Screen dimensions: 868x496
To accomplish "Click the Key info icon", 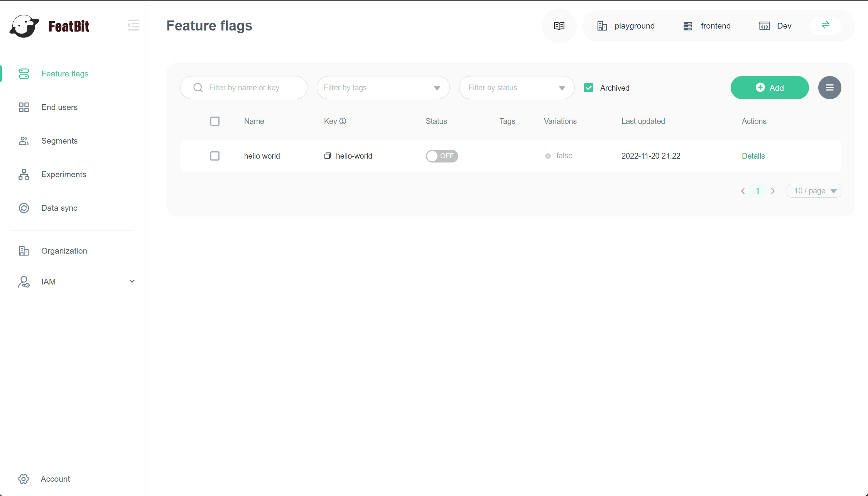I will click(x=343, y=121).
